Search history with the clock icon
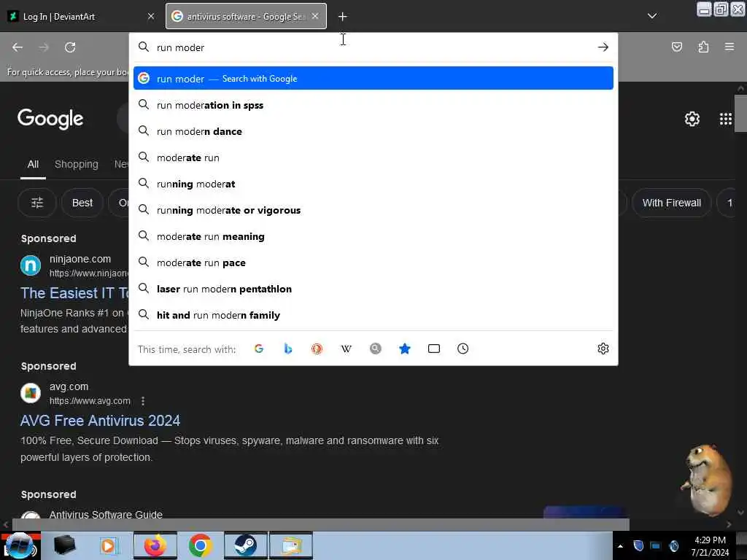747x560 pixels. click(x=462, y=349)
